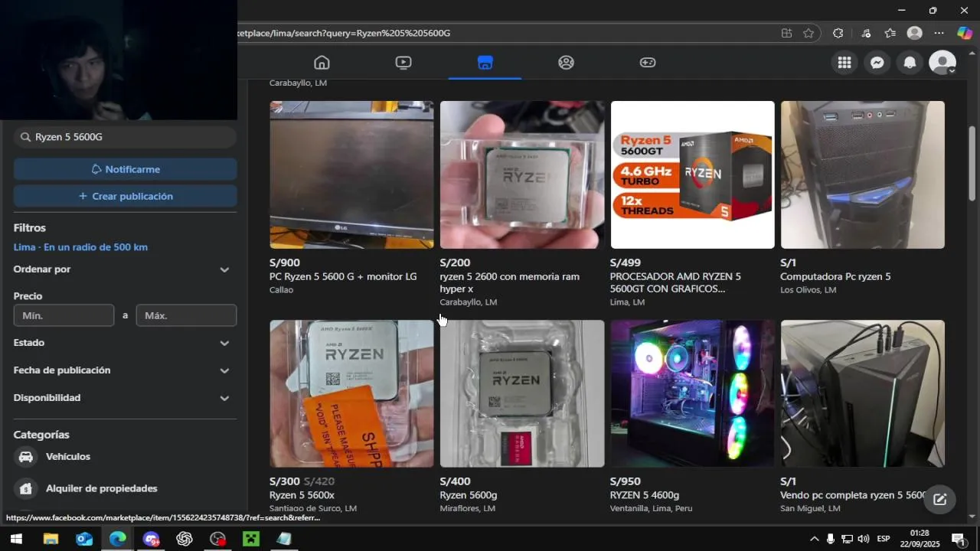Click title Computadora Pc ryzen 5
980x551 pixels.
835,277
